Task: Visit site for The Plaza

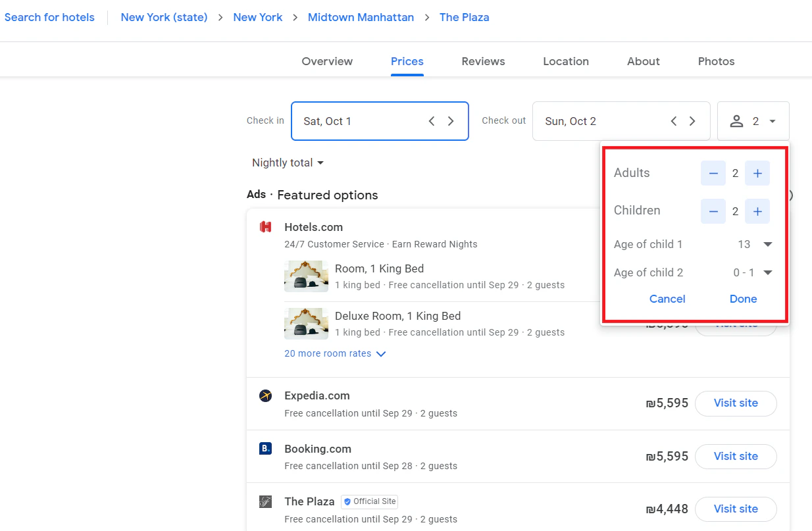Action: click(x=736, y=509)
